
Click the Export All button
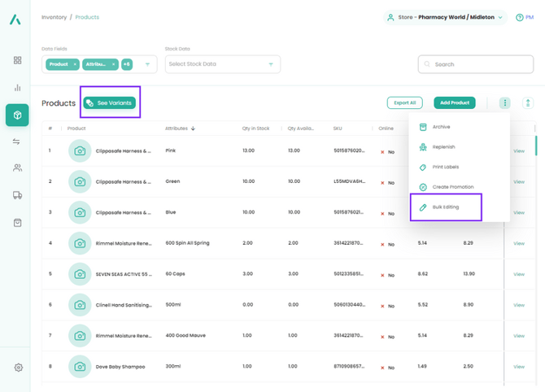(404, 103)
